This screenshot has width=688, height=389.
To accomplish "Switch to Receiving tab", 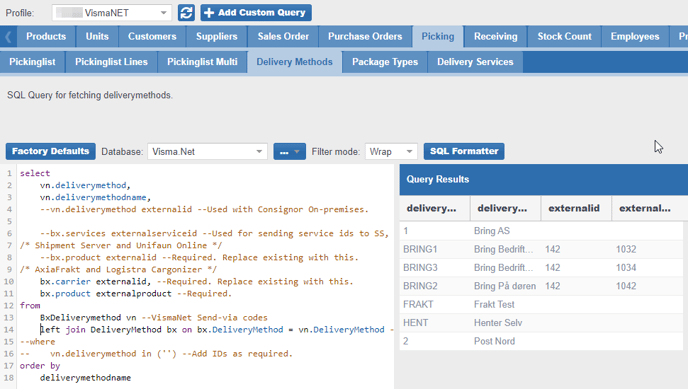I will (x=495, y=36).
